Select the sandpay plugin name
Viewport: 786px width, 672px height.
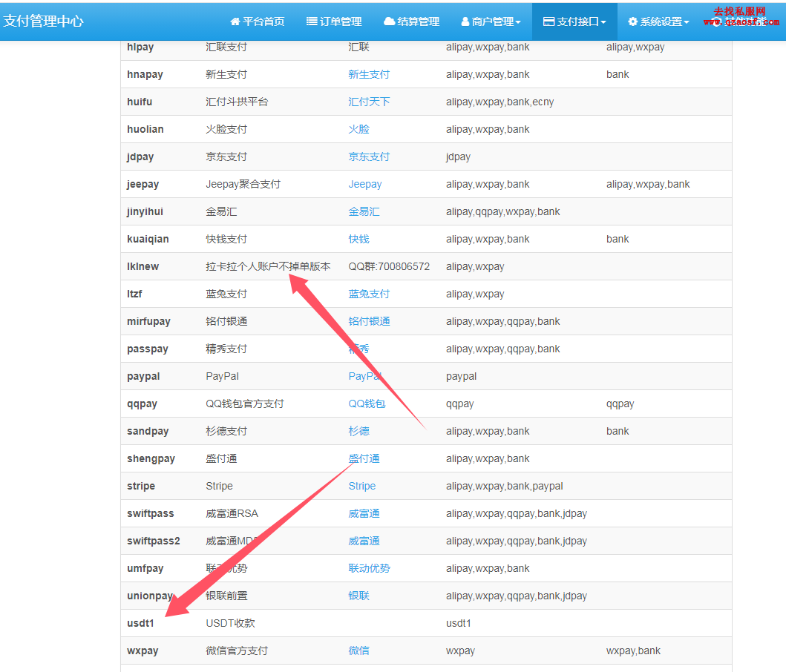(x=148, y=432)
